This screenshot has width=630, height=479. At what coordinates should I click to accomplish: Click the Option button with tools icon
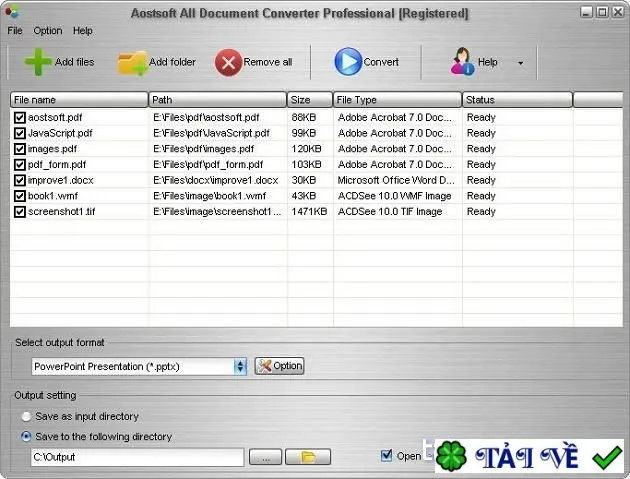pyautogui.click(x=279, y=366)
